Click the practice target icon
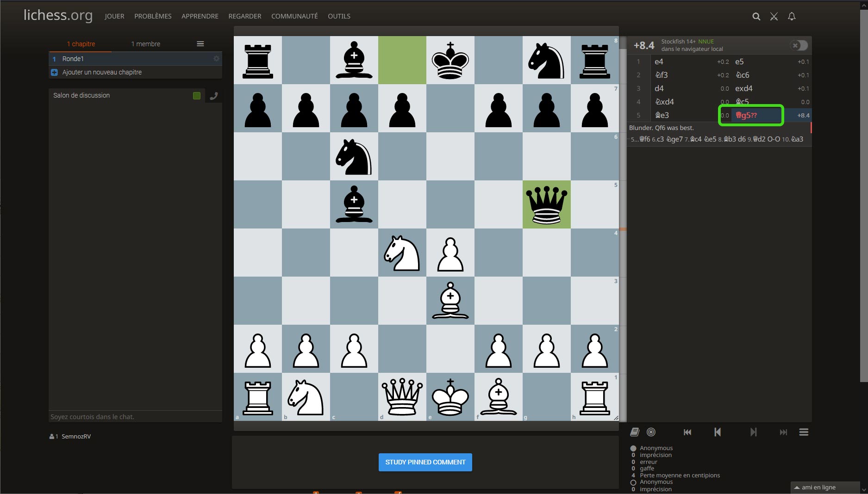This screenshot has width=868, height=494. 651,432
